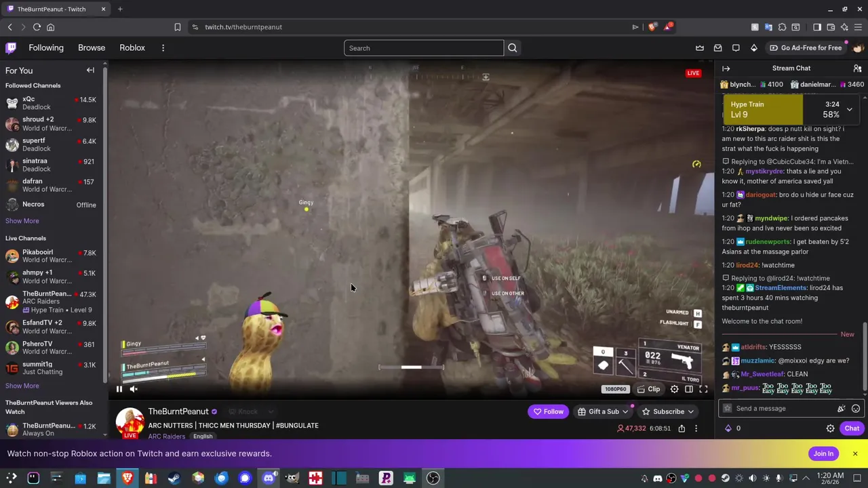The image size is (868, 488).
Task: Dismiss the Roblox rewards banner
Action: pos(854,453)
